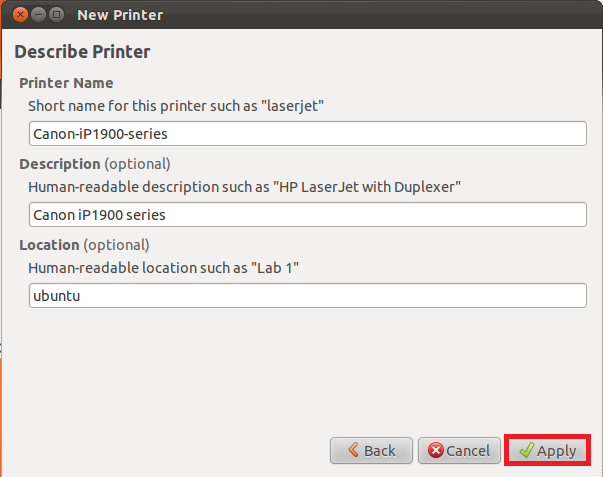Apply the printer settings
Viewport: 603px width, 477px height.
tap(548, 451)
